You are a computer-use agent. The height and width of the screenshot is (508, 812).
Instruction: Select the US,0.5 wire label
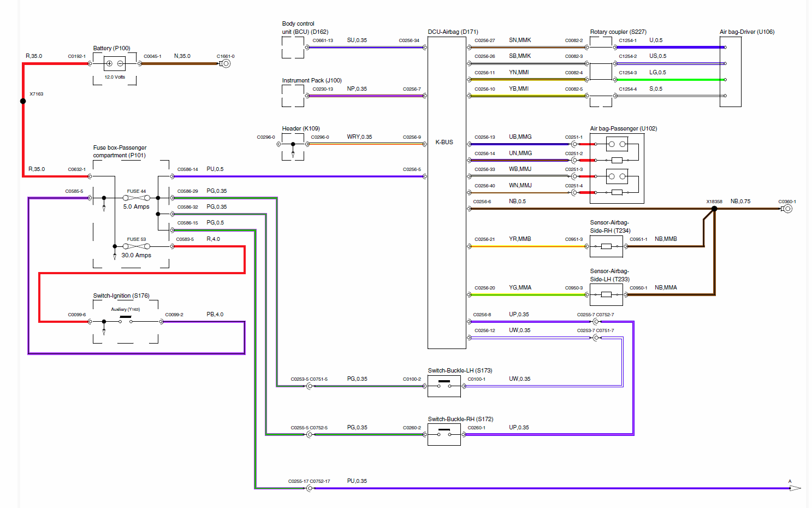pyautogui.click(x=657, y=56)
